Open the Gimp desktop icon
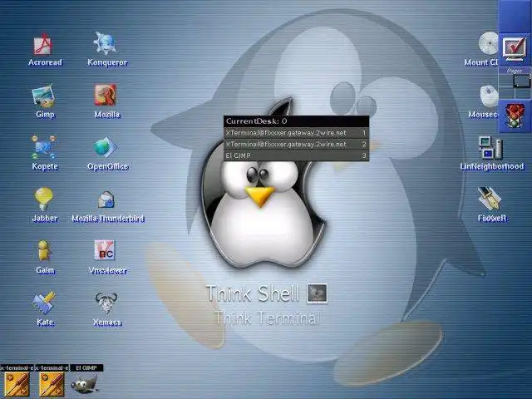Image resolution: width=532 pixels, height=399 pixels. pos(43,96)
